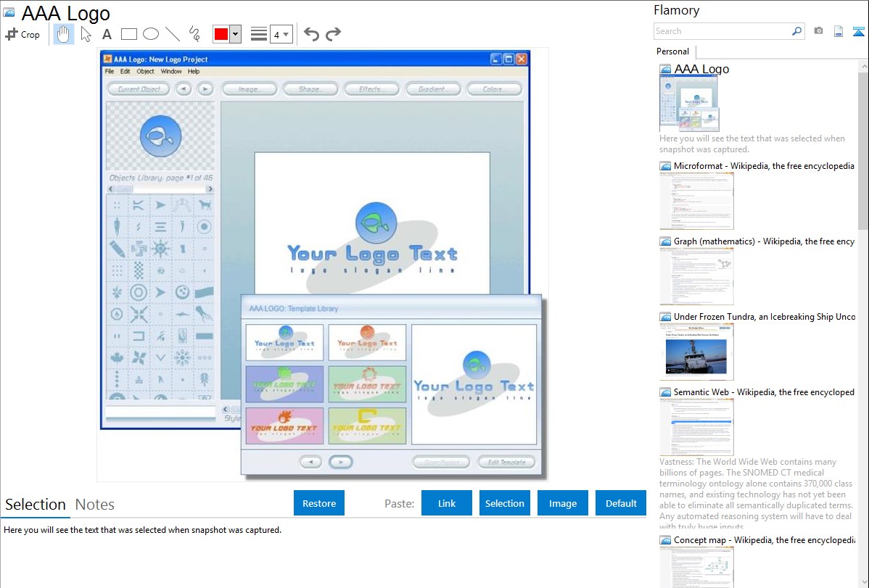Viewport: 869px width, 588px height.
Task: Open the annotation color dropdown arrow
Action: click(236, 34)
